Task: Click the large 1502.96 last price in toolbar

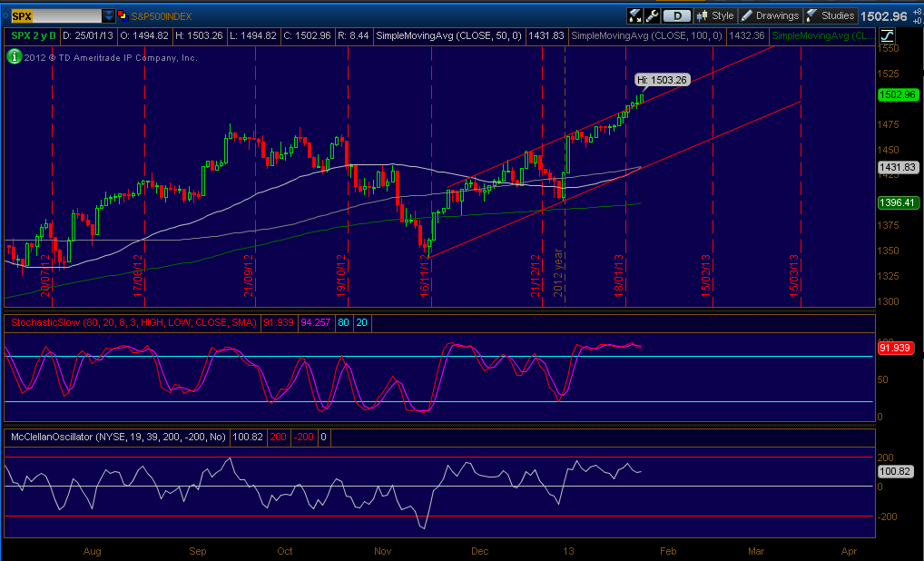Action: pos(886,16)
